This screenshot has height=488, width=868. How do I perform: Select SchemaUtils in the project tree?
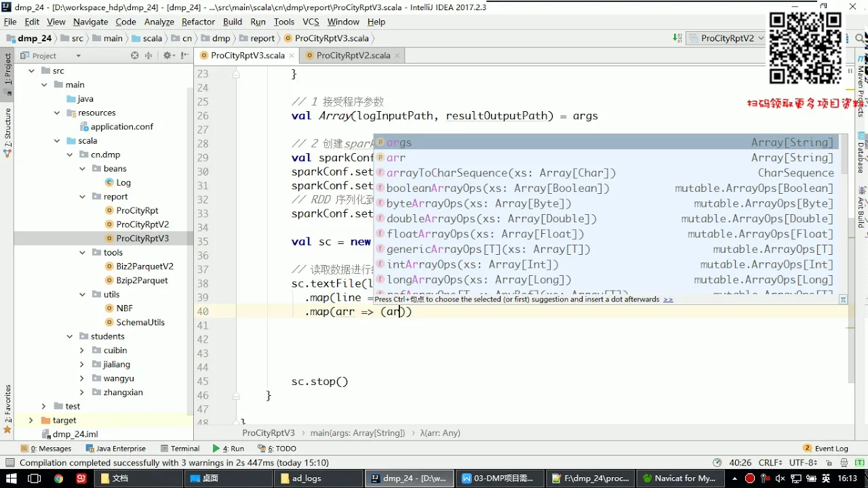134,322
